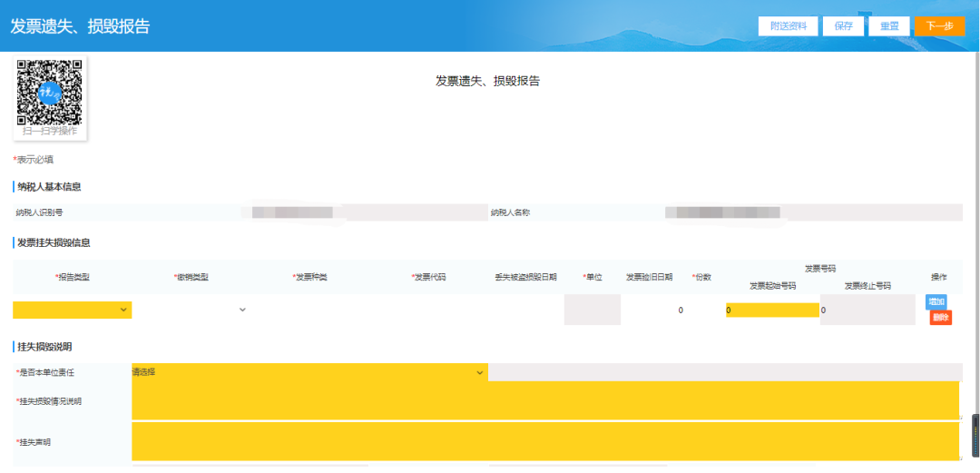This screenshot has width=980, height=473.
Task: Expand the 缴销类型 dropdown
Action: tap(191, 310)
